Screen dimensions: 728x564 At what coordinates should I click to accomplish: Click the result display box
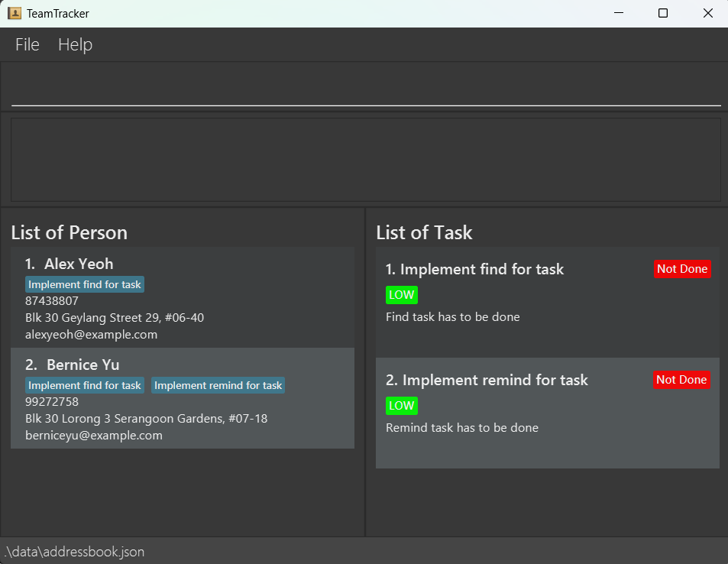(366, 160)
